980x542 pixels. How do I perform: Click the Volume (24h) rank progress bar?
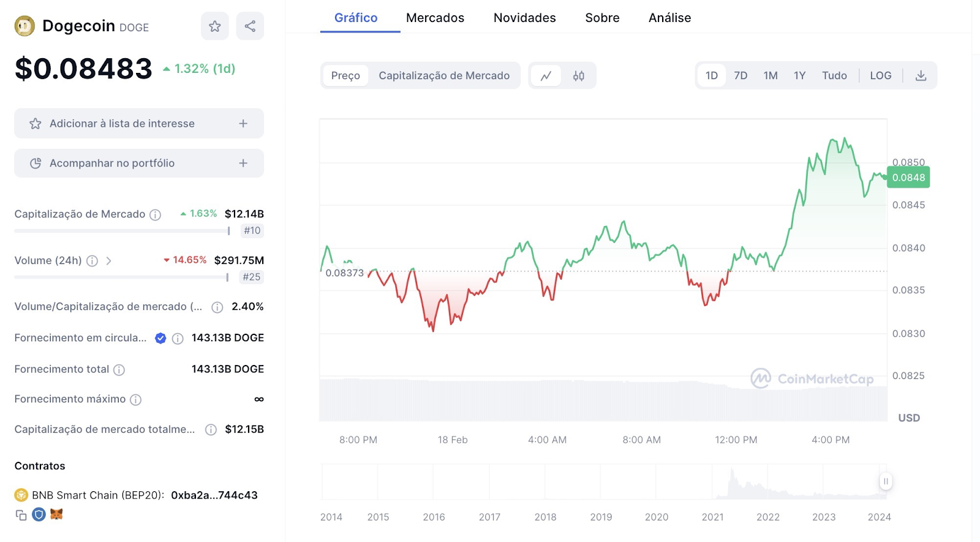point(121,277)
